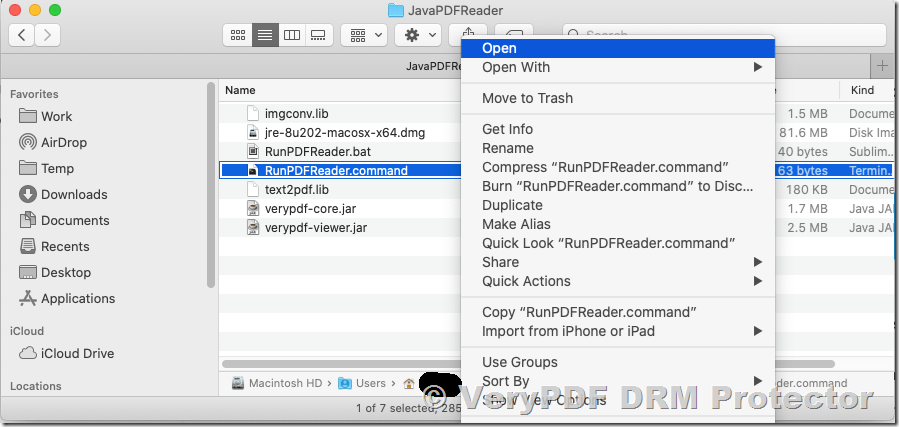Viewport: 899px width, 427px height.
Task: Switch to list view
Action: tap(265, 35)
